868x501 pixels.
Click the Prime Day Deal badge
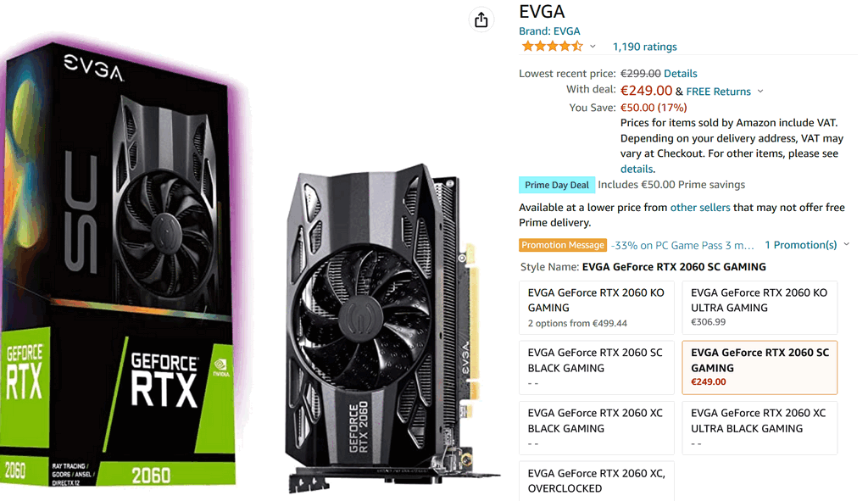pyautogui.click(x=556, y=185)
